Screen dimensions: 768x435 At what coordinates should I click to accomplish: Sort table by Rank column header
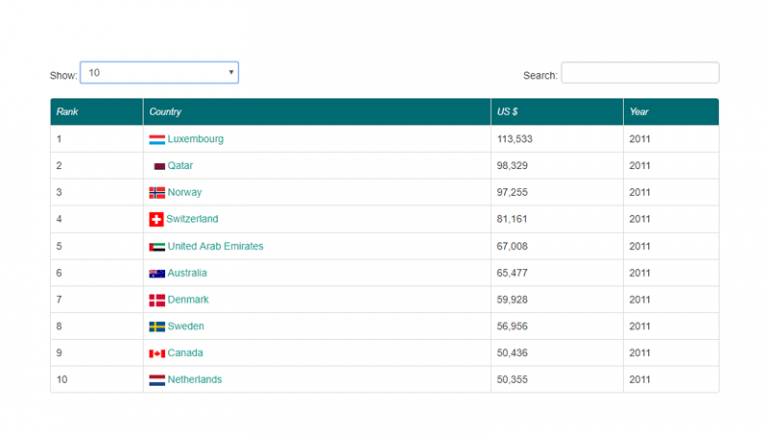(67, 112)
